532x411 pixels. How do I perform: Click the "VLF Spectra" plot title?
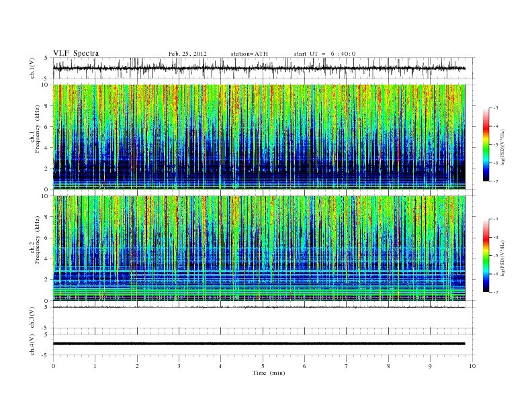pyautogui.click(x=76, y=53)
